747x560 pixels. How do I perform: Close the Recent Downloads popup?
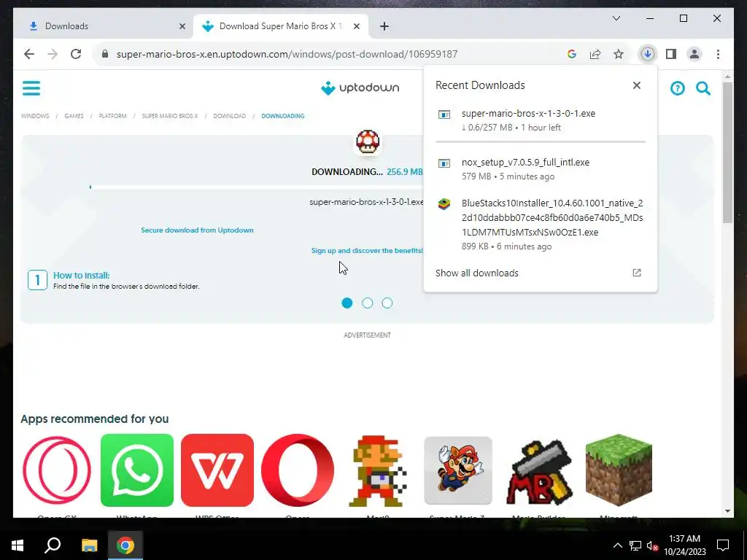coord(636,85)
